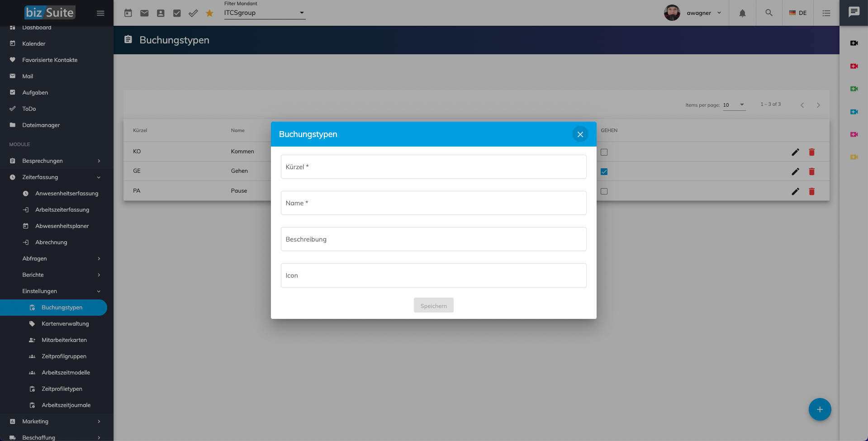Click the Speichern button

[433, 306]
